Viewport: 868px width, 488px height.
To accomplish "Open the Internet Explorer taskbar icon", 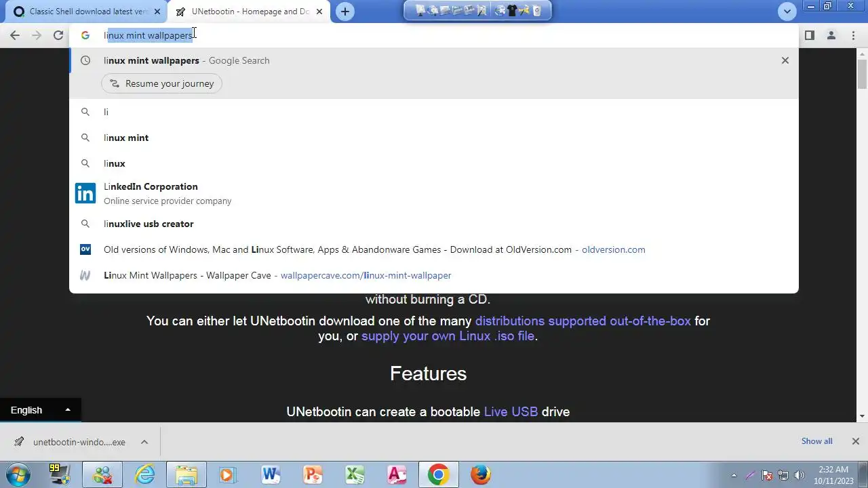I will pyautogui.click(x=145, y=474).
